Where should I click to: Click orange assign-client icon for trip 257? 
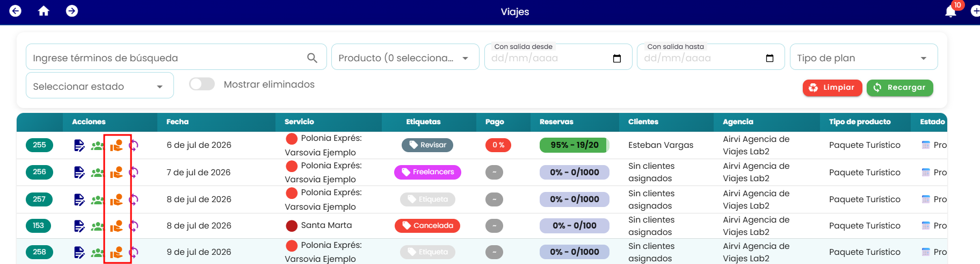point(117,199)
